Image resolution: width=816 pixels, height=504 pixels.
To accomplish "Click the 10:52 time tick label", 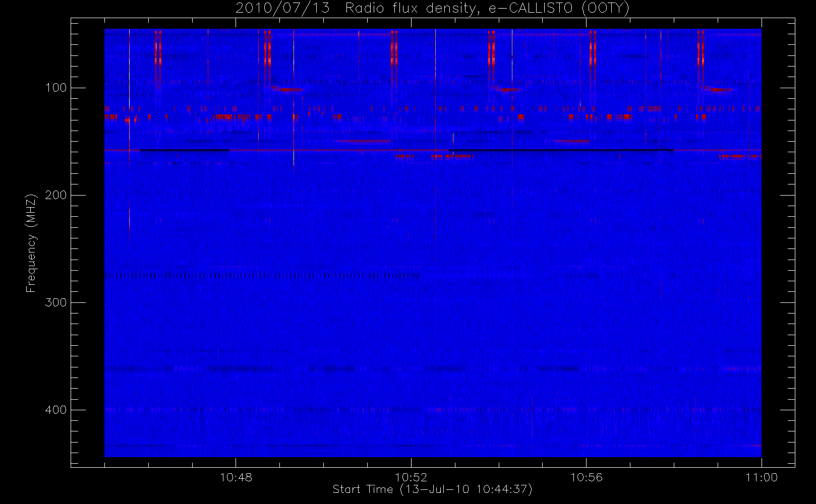I will [411, 477].
